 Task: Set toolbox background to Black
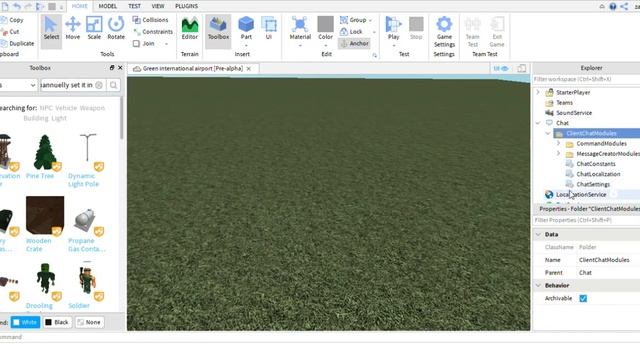pyautogui.click(x=57, y=322)
